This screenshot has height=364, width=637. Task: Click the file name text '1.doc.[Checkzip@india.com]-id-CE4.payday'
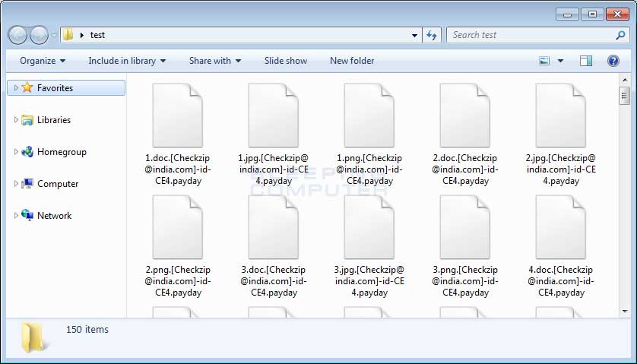coord(178,169)
